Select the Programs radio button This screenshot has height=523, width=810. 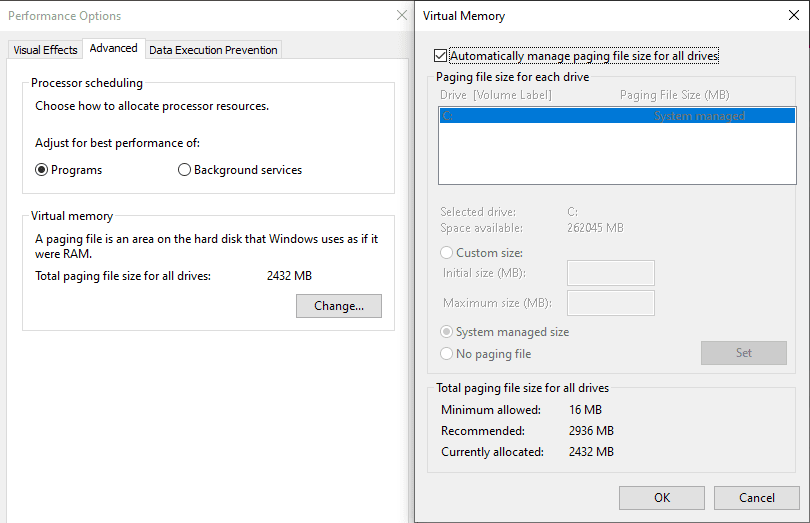click(x=42, y=170)
